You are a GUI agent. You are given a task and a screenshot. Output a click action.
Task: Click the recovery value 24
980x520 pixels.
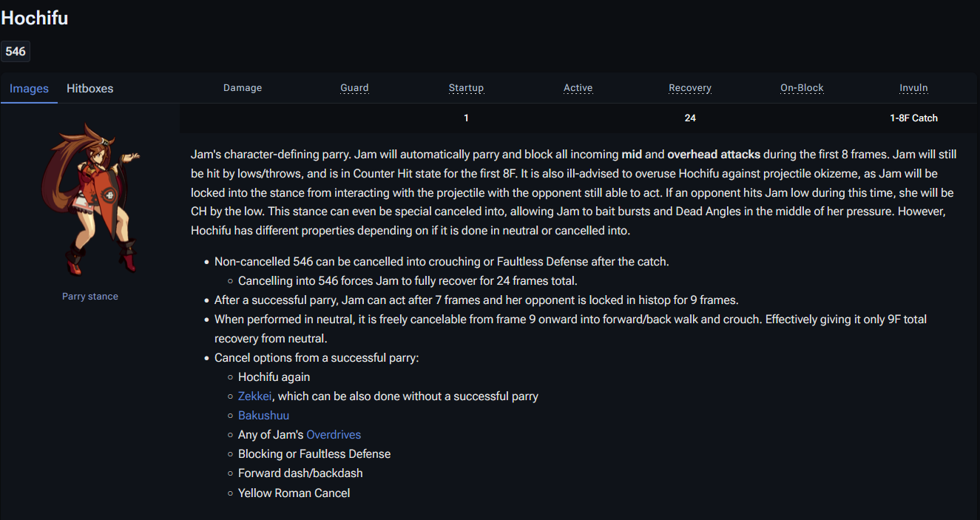[x=689, y=118]
